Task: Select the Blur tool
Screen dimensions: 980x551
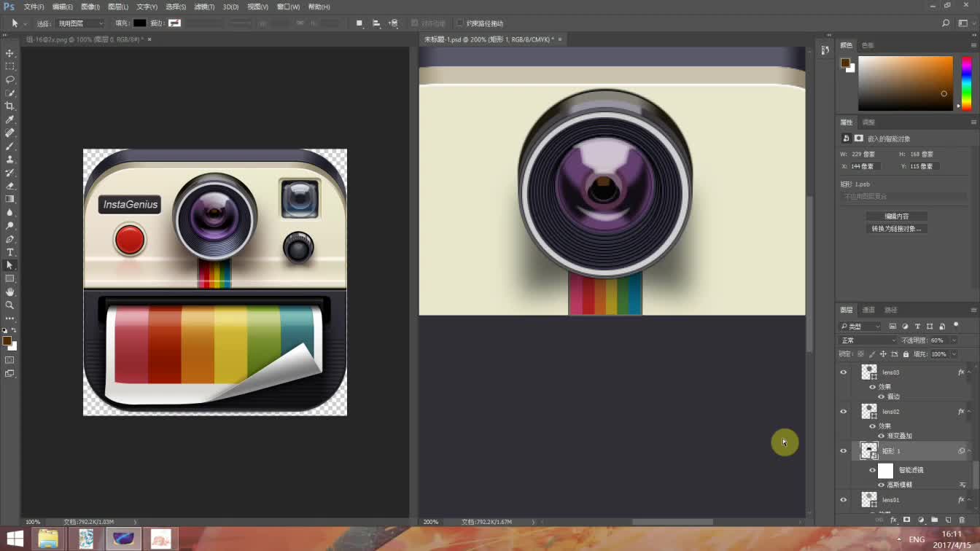Action: (x=9, y=213)
